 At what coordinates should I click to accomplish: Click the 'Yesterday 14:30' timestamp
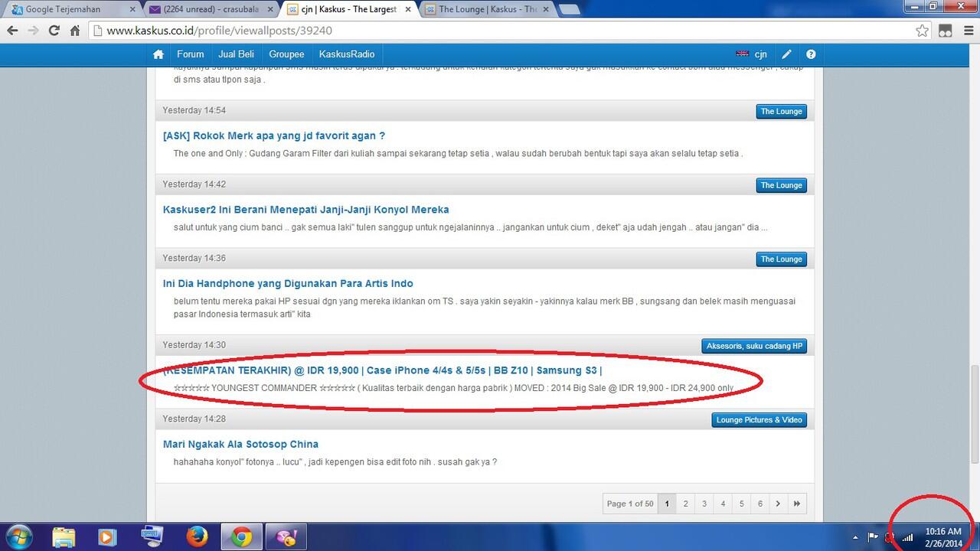tap(194, 345)
